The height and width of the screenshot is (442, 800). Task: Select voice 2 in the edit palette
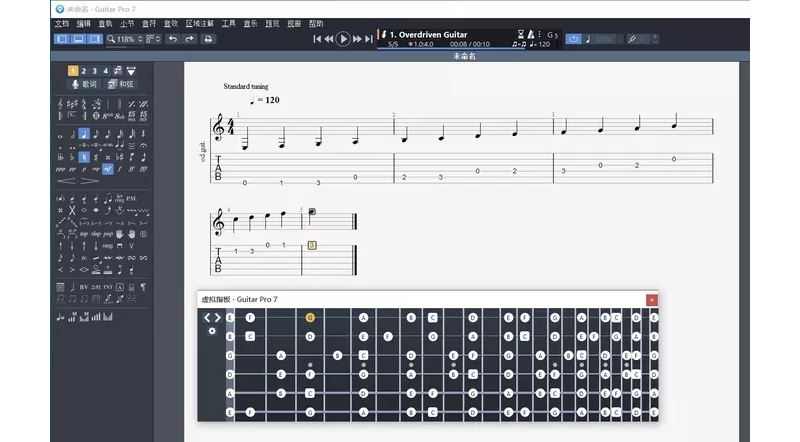(x=84, y=71)
